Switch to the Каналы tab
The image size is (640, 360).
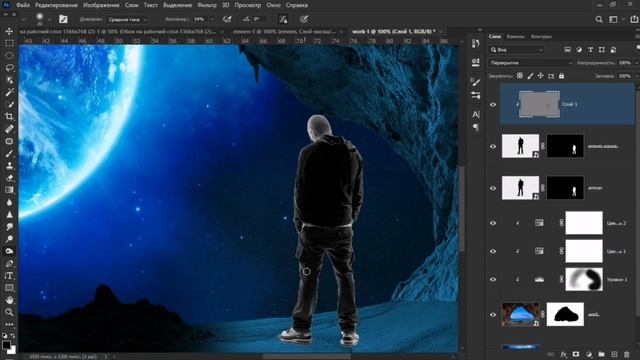(516, 37)
